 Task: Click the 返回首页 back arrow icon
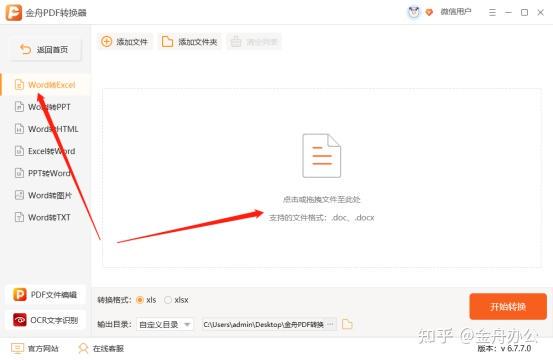[x=25, y=49]
